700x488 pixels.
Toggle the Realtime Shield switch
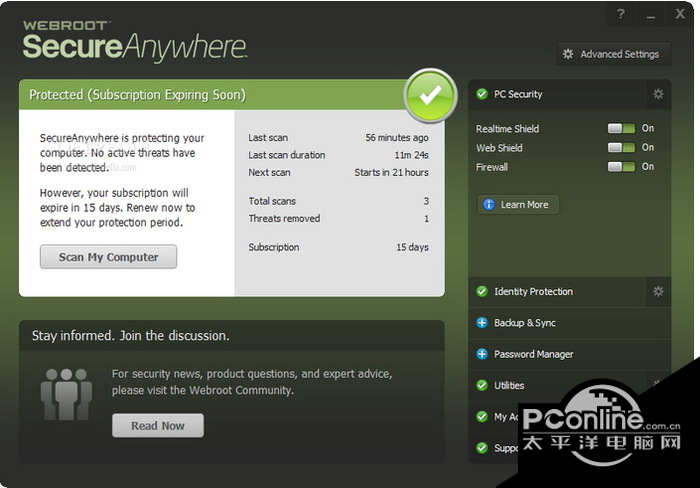point(621,129)
